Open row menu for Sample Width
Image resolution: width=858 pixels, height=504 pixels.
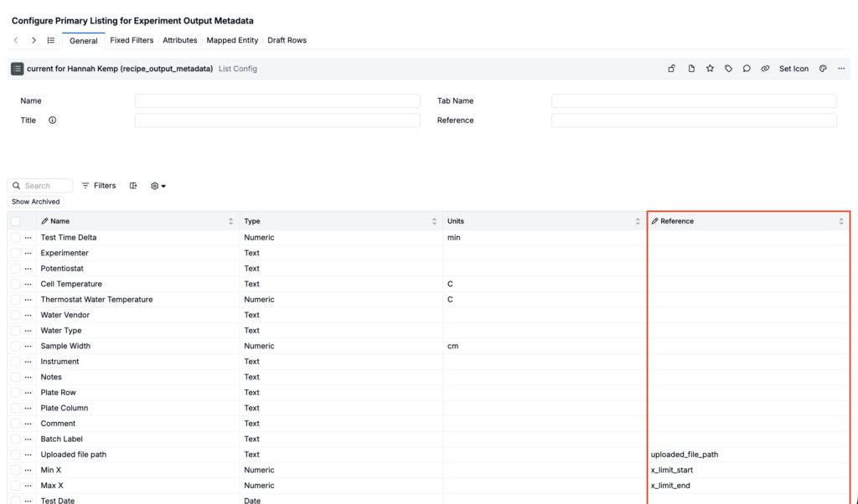click(28, 346)
